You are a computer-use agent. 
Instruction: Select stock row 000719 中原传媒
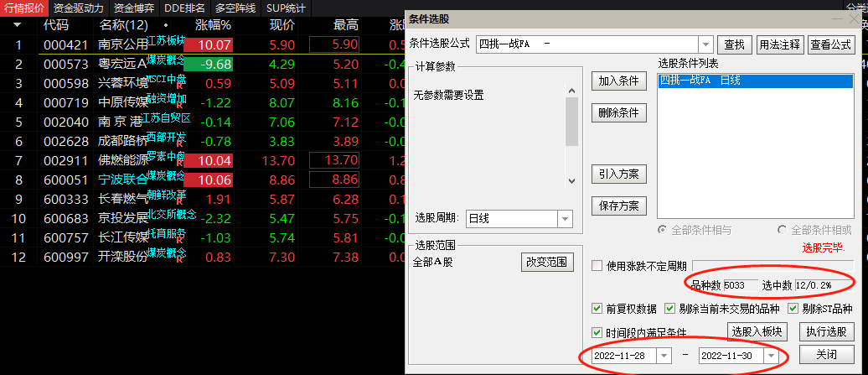[202, 103]
